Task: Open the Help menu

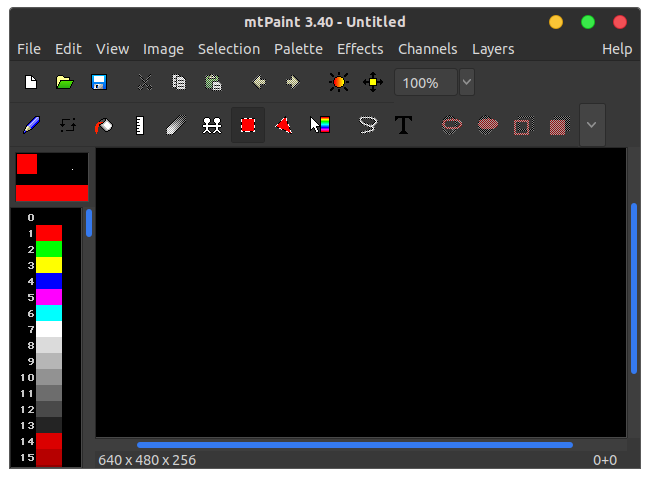Action: [x=617, y=49]
